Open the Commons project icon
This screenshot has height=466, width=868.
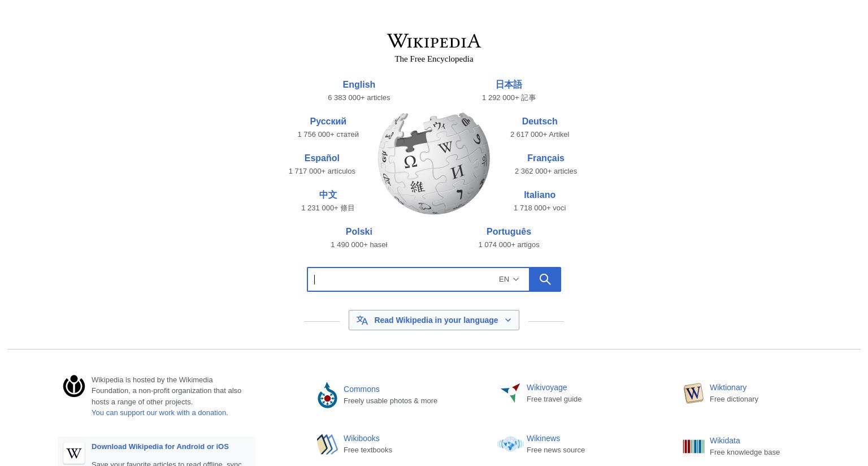click(327, 395)
